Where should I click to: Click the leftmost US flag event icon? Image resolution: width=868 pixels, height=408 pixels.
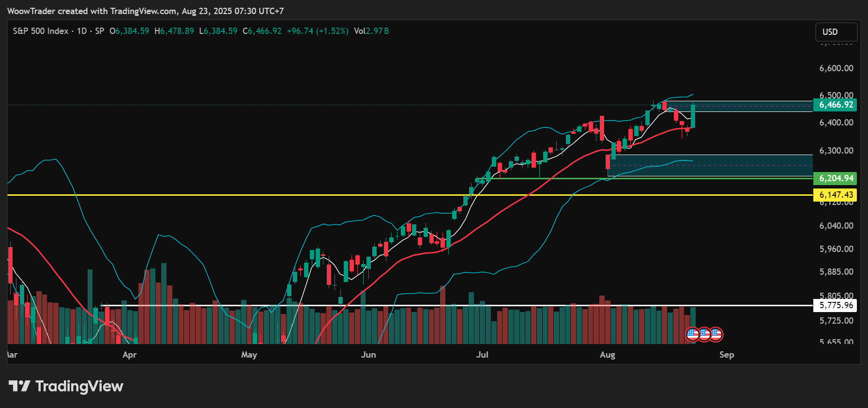(692, 334)
